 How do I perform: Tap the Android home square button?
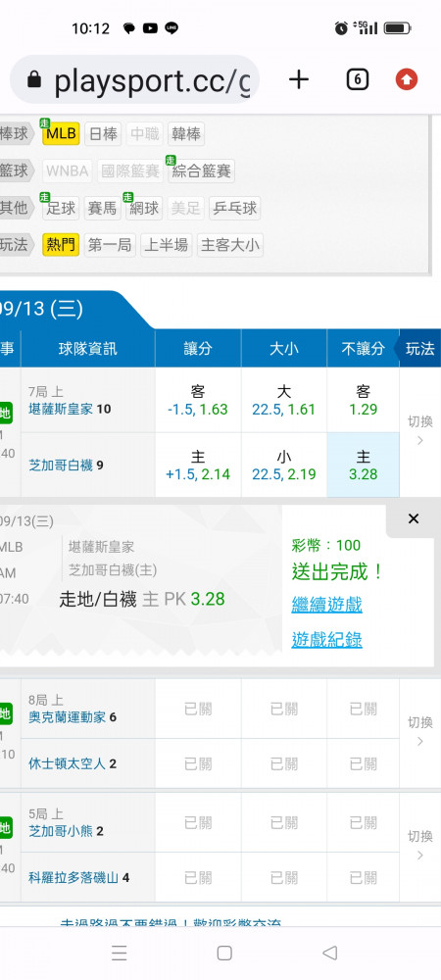point(224,953)
